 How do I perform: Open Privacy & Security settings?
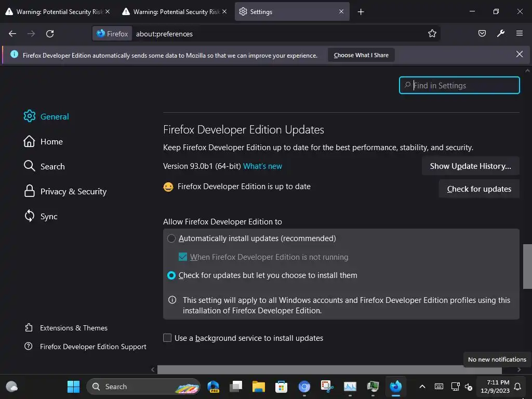pyautogui.click(x=65, y=191)
